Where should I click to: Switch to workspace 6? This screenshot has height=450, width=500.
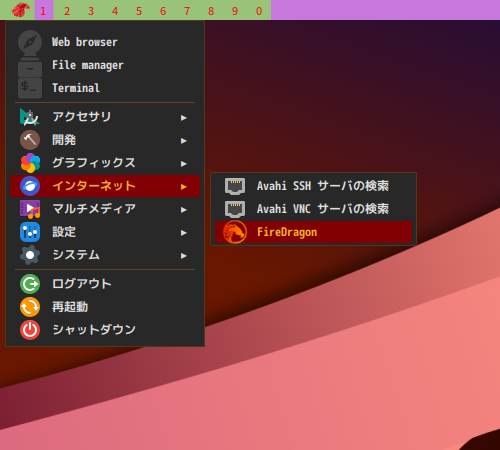click(x=163, y=11)
